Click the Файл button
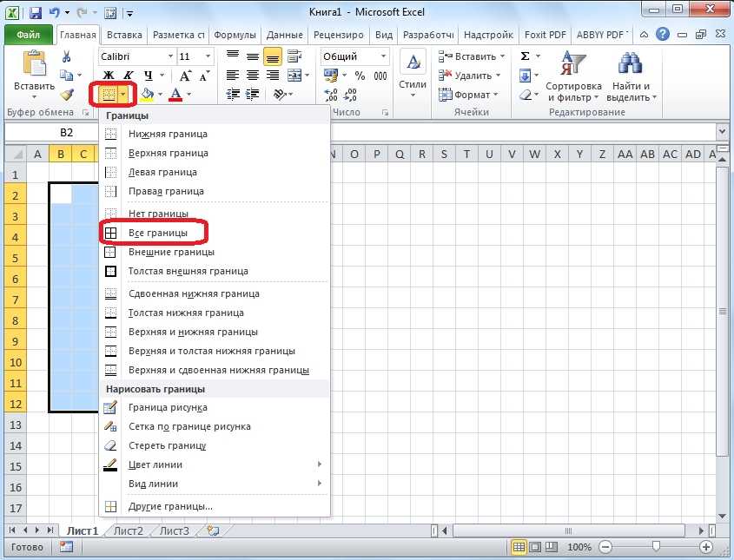Screen dimensions: 734x560 click(30, 36)
